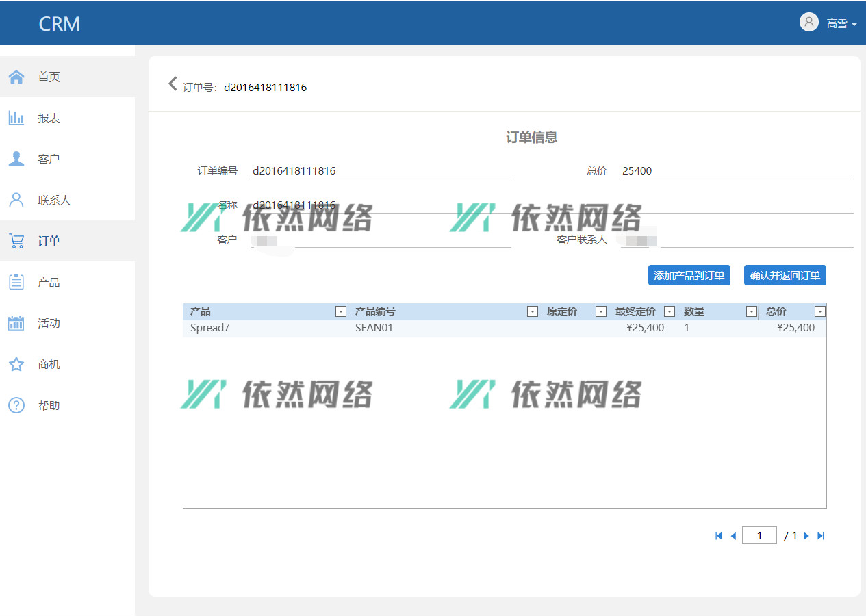Image resolution: width=866 pixels, height=616 pixels.
Task: Click the home icon in sidebar
Action: click(x=16, y=77)
